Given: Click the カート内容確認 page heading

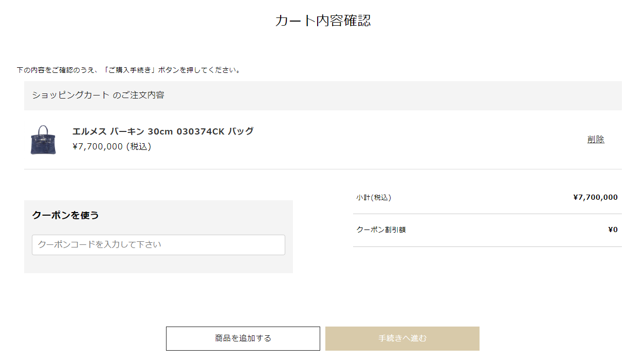Looking at the screenshot, I should click(323, 21).
